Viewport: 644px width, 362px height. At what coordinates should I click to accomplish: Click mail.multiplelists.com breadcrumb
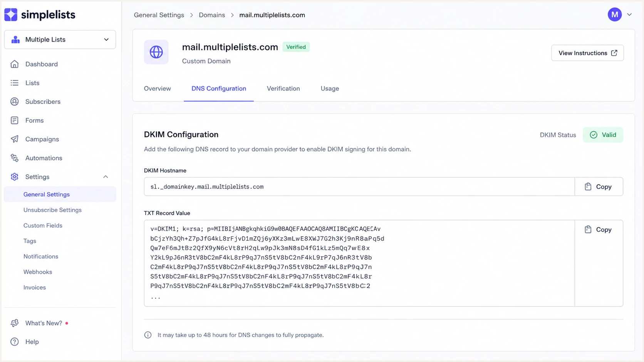tap(272, 15)
